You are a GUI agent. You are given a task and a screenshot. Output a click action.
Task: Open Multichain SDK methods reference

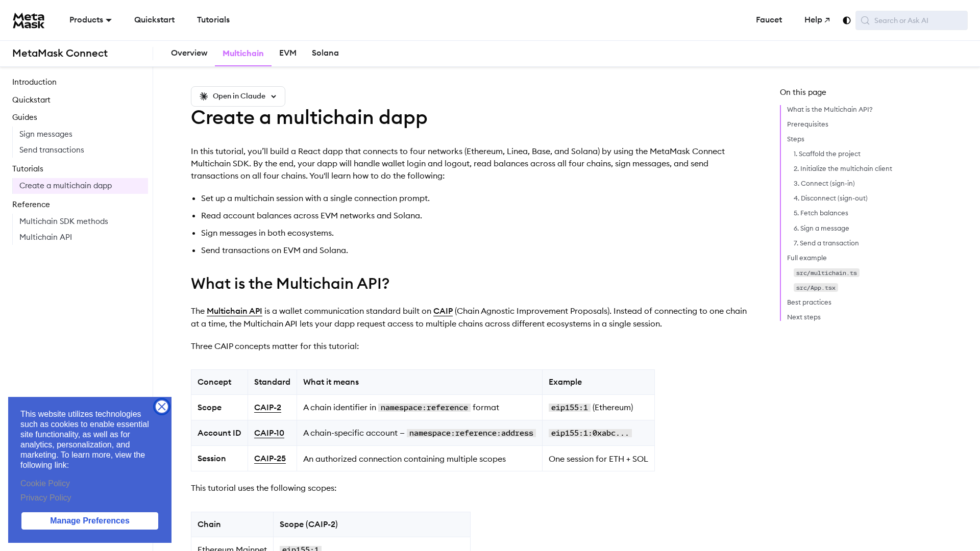tap(64, 221)
